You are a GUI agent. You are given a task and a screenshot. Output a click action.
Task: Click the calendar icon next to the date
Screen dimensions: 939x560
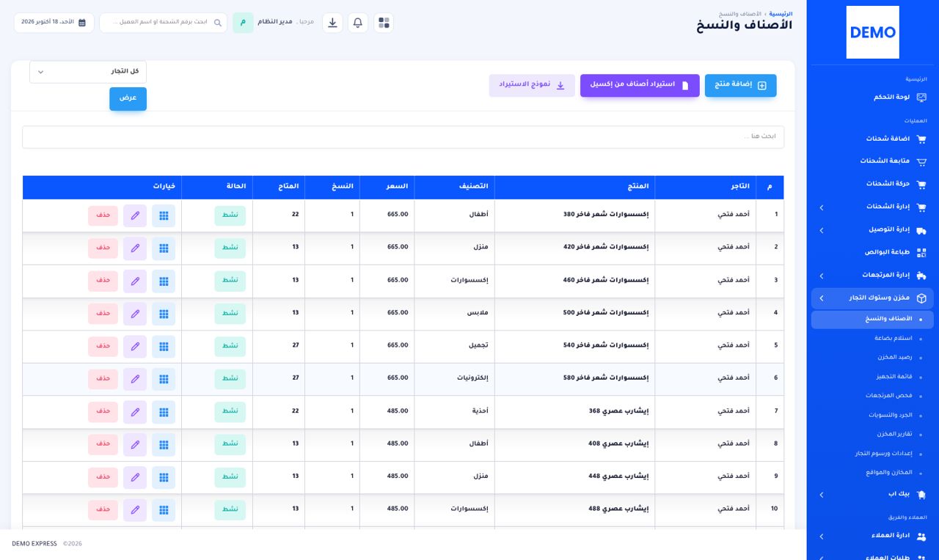(82, 23)
